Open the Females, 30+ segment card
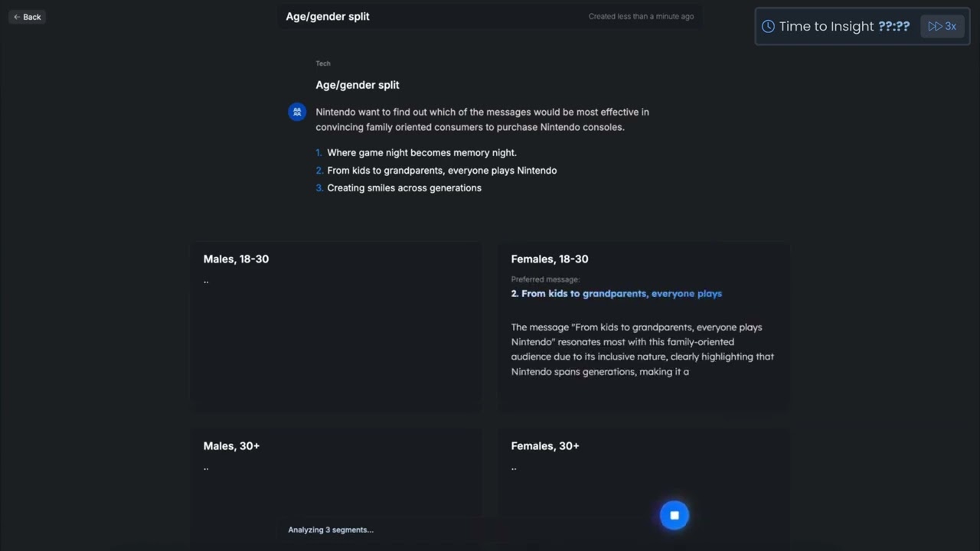Screen dimensions: 980x551 tap(643, 490)
